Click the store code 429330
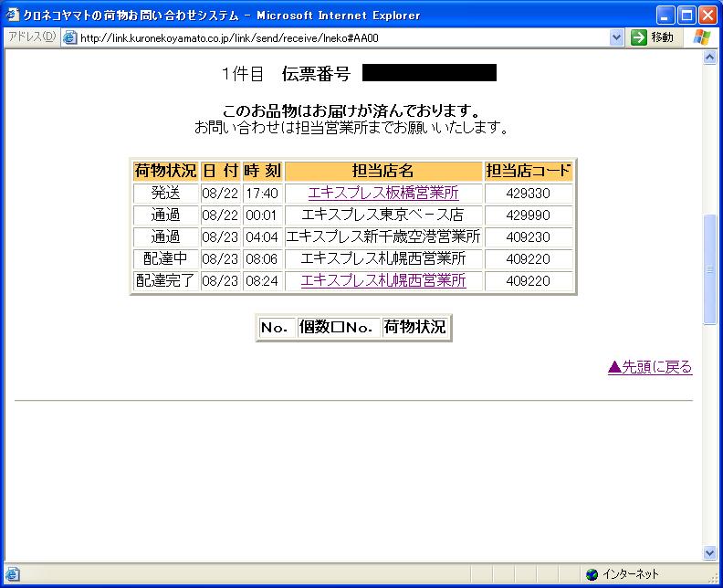Viewport: 723px width, 588px height. click(x=529, y=193)
